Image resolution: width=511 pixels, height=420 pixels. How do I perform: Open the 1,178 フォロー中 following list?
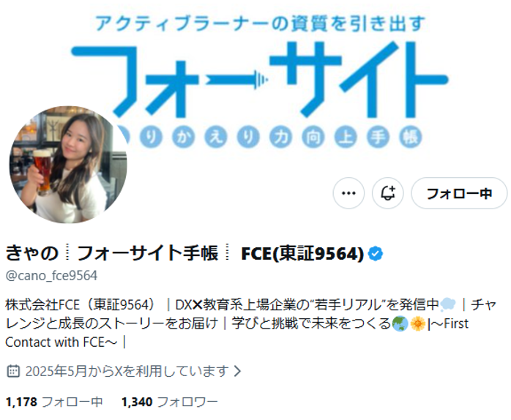tap(54, 402)
